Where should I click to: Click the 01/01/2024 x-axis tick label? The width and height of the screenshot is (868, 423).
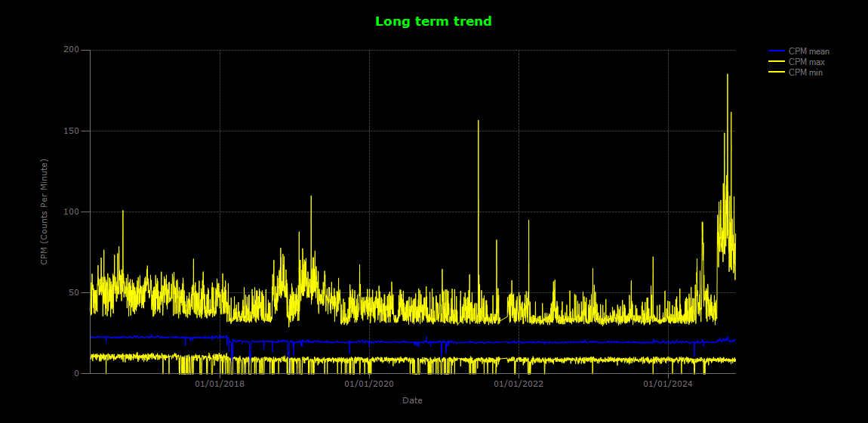pos(668,384)
